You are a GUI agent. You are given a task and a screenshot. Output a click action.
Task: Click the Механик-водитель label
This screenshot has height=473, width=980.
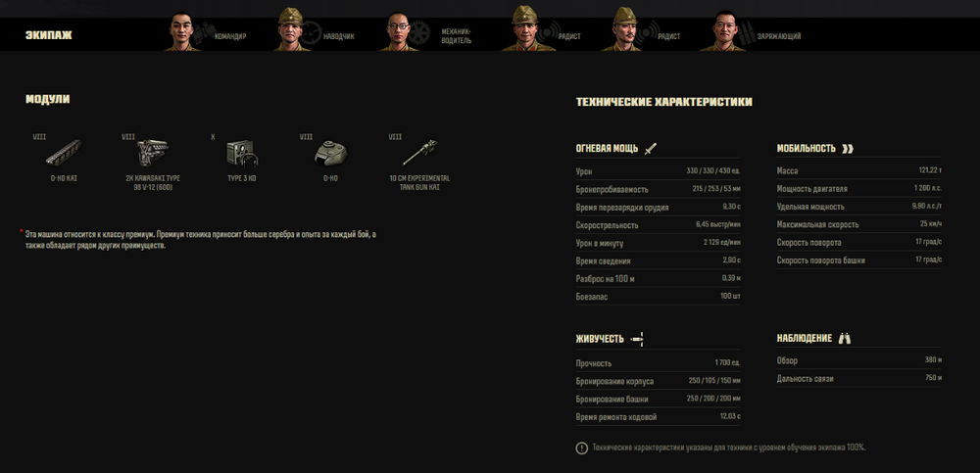click(457, 35)
